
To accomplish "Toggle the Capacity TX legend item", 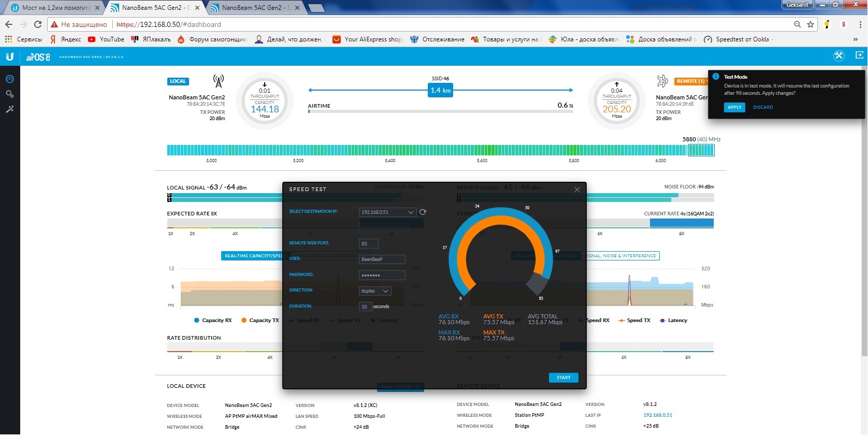I will (x=260, y=321).
